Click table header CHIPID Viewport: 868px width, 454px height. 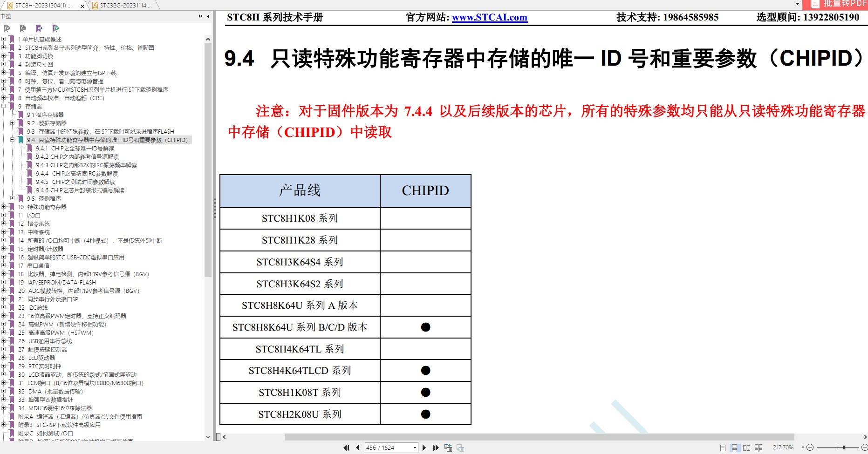425,191
